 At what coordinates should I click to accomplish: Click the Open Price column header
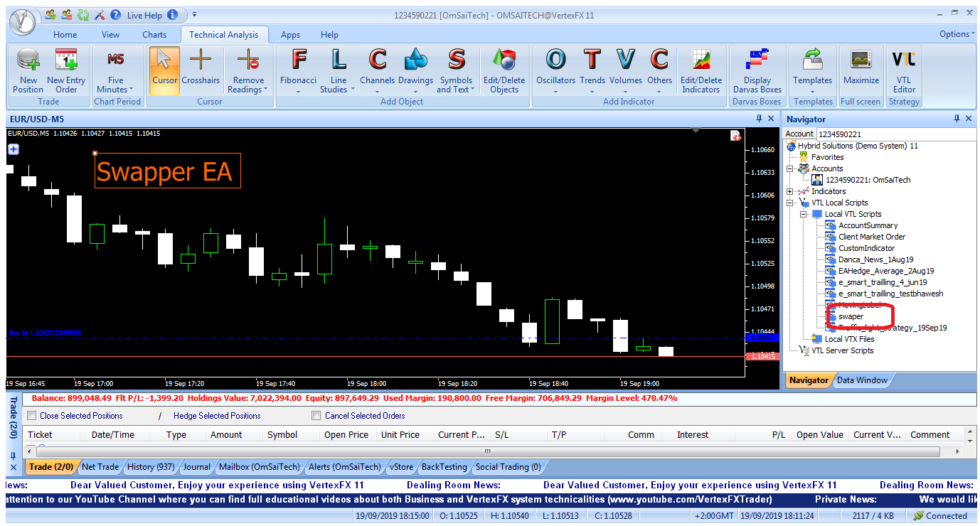[346, 434]
